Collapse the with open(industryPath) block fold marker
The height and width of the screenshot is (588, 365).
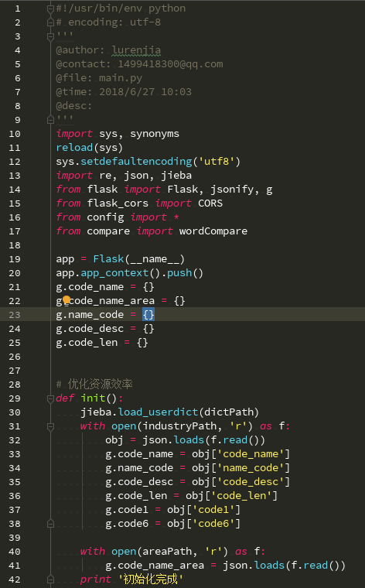point(50,426)
